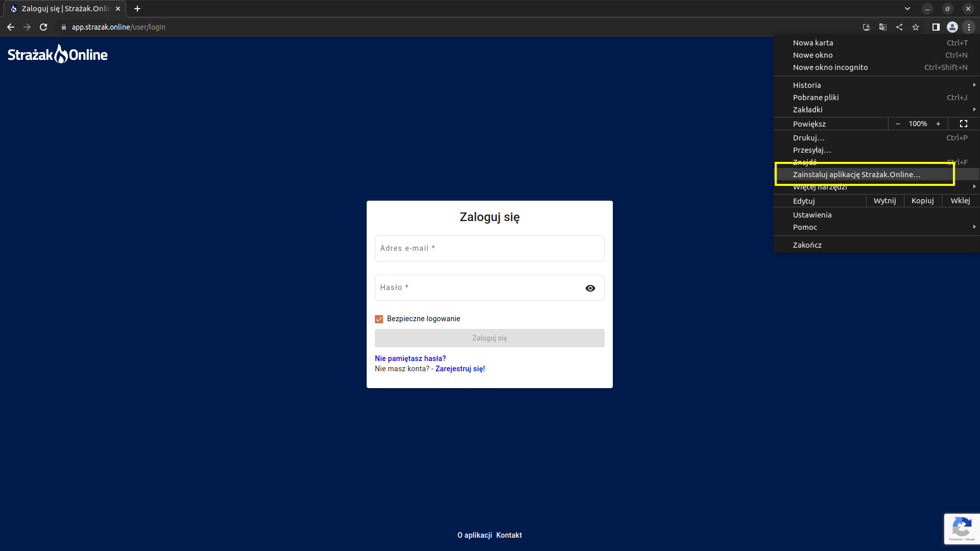Open Ustawienia from the menu
This screenshot has height=551, width=980.
click(x=876, y=215)
